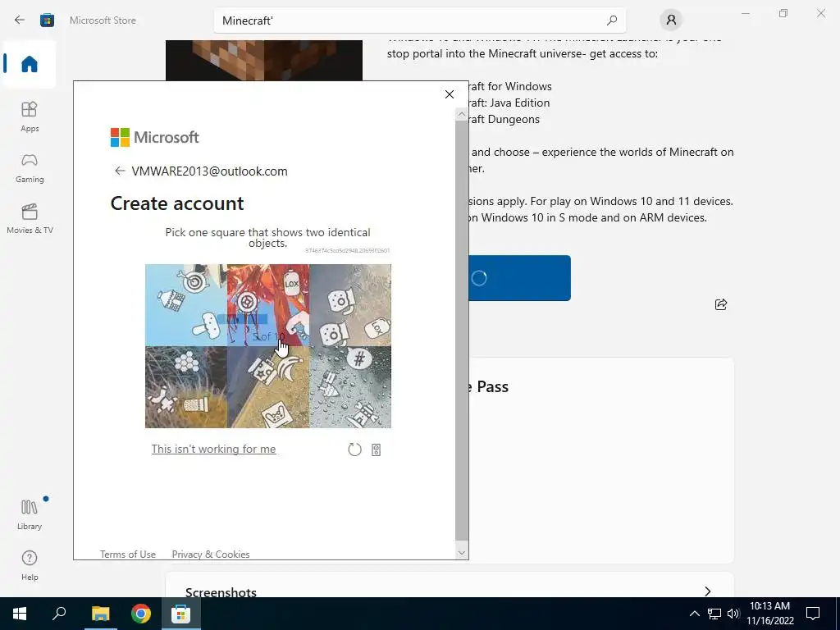The height and width of the screenshot is (630, 840).
Task: Go to Home in the sidebar
Action: [30, 64]
